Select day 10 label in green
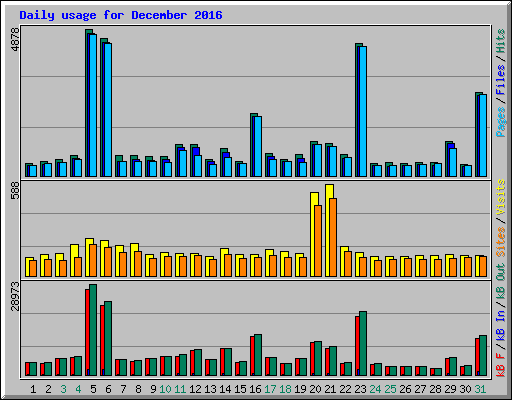This screenshot has width=512, height=400. pos(165,389)
